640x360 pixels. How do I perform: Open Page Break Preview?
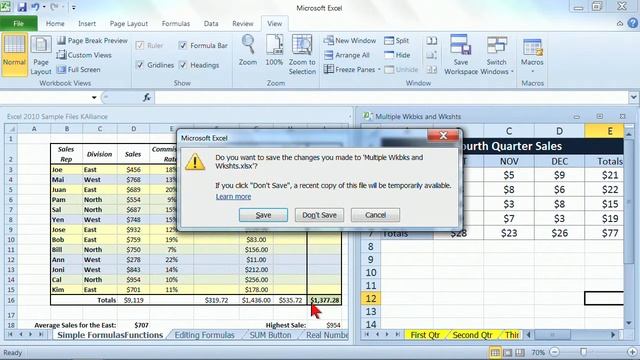point(92,40)
